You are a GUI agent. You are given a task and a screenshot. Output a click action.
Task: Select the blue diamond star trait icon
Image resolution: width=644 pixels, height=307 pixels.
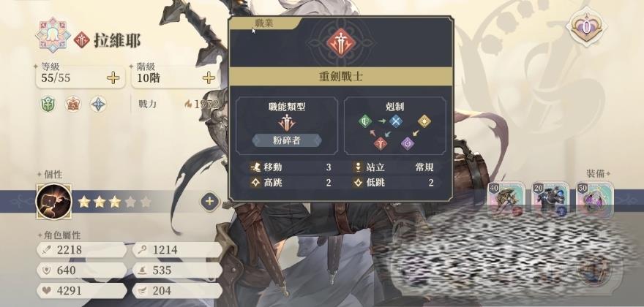click(99, 104)
